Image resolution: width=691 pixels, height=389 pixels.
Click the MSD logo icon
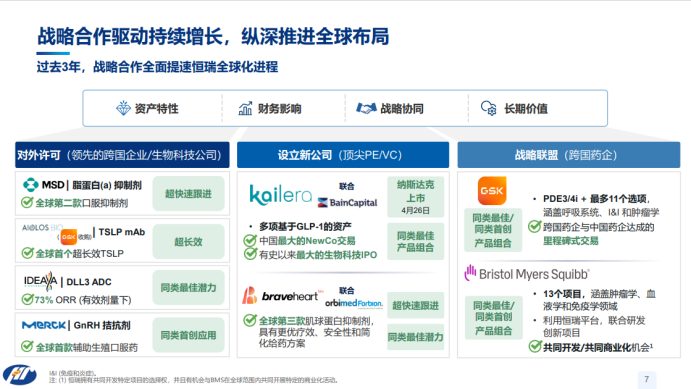pyautogui.click(x=30, y=185)
